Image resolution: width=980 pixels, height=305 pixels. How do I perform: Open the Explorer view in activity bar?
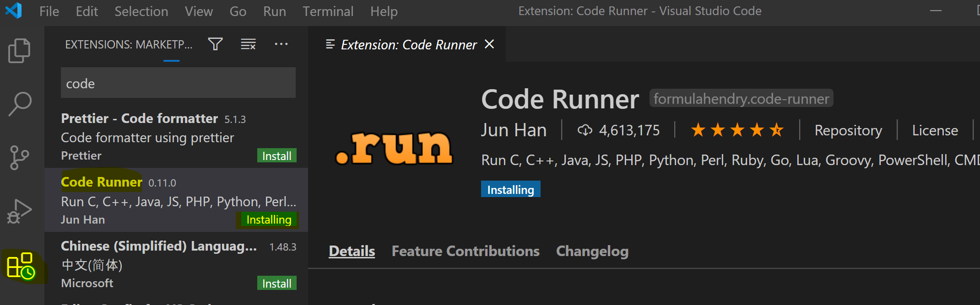point(19,50)
